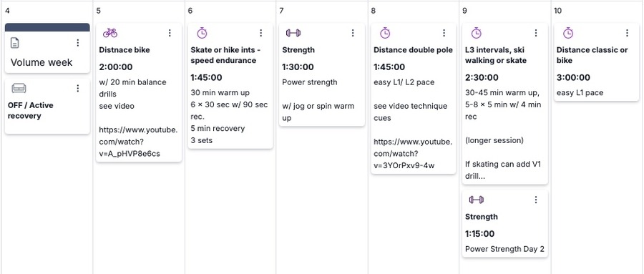Click the stopwatch icon on Distance double pole card
The height and width of the screenshot is (274, 644).
click(x=385, y=33)
